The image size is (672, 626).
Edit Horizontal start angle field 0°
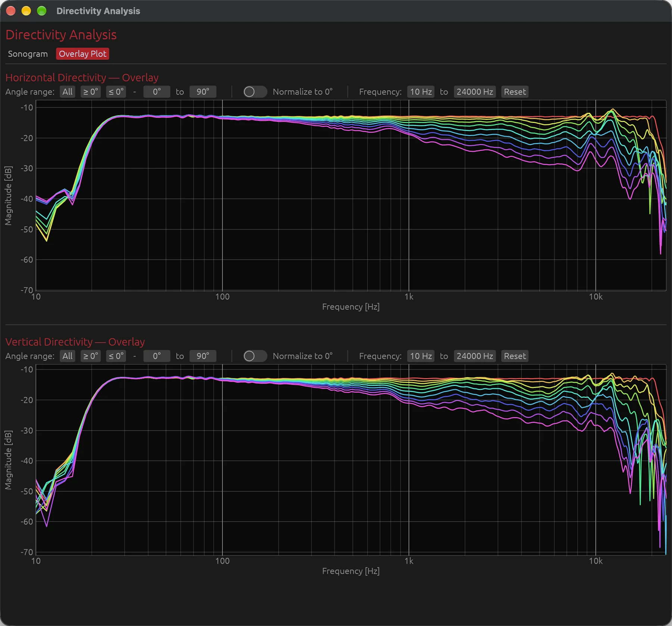[x=157, y=92]
